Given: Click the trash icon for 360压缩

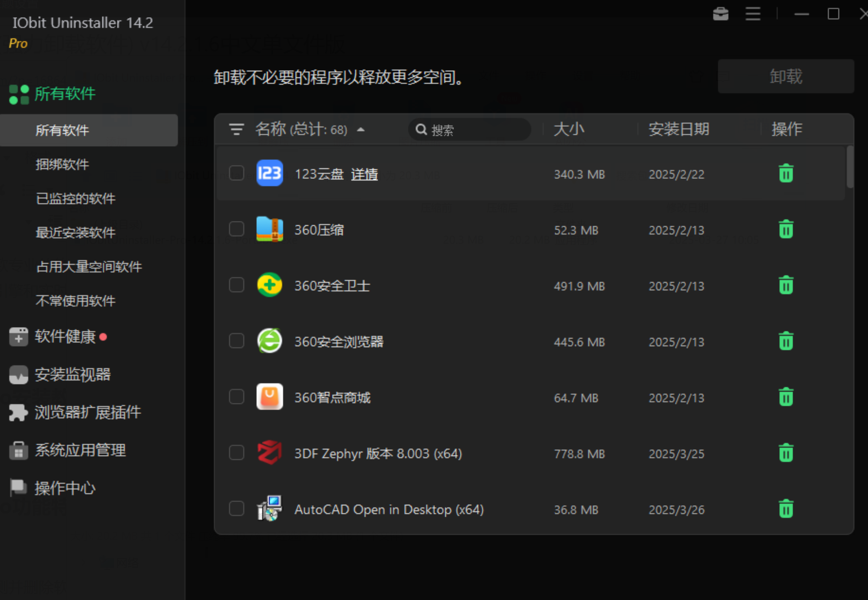Looking at the screenshot, I should 785,229.
